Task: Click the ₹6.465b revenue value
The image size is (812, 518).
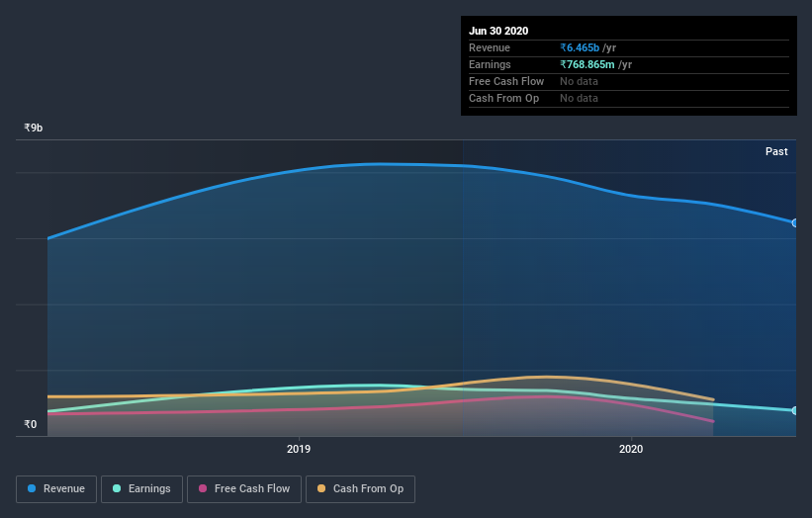Action: pyautogui.click(x=580, y=47)
